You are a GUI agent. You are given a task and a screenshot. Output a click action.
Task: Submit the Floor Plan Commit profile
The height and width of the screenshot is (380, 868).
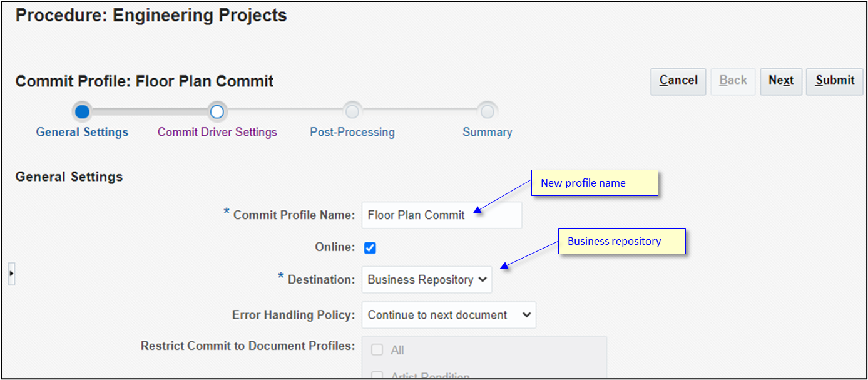[x=834, y=81]
